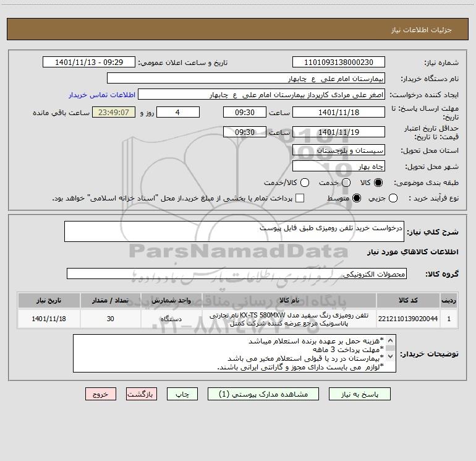Select the کالا/خدمت radio button
Screen dimensions: 476x461
click(305, 183)
